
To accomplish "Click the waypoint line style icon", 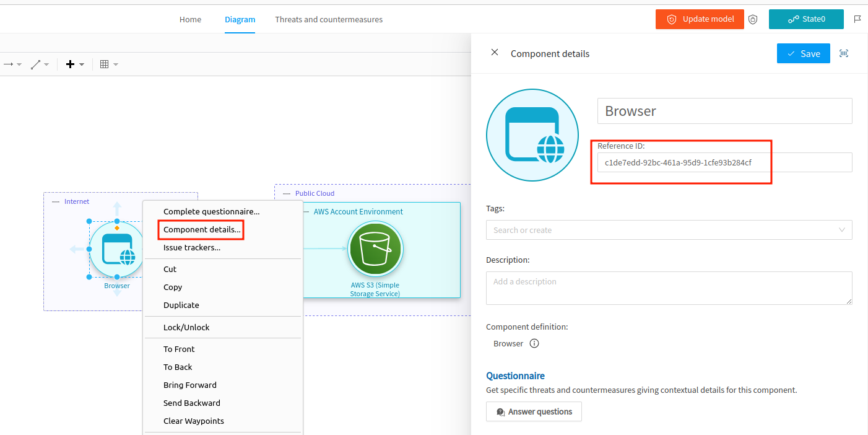I will (x=36, y=64).
